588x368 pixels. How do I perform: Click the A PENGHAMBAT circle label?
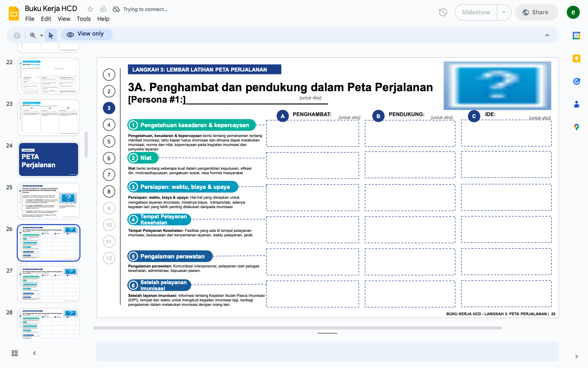point(283,116)
